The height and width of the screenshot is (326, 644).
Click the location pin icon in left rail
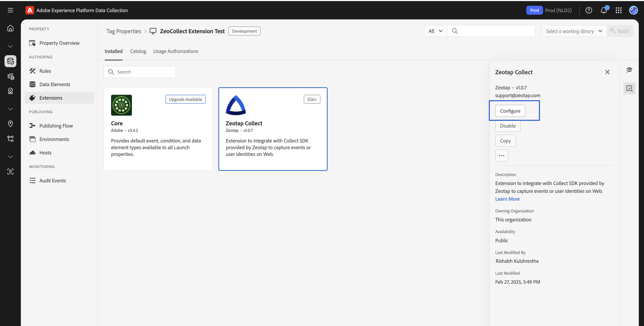(10, 124)
